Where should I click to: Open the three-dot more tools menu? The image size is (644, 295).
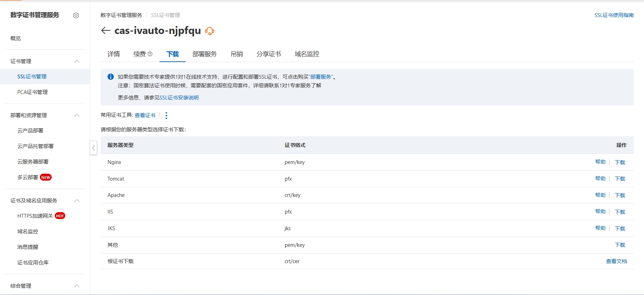click(x=166, y=115)
